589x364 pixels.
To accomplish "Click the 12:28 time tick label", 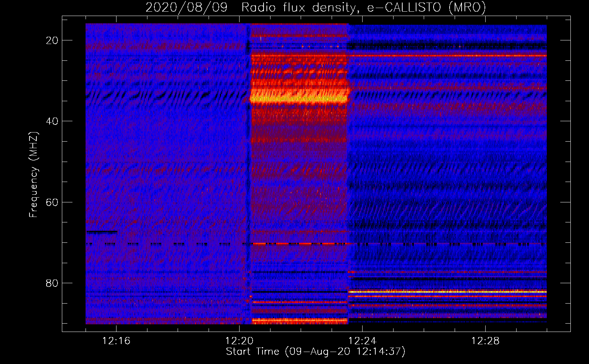I will (485, 341).
